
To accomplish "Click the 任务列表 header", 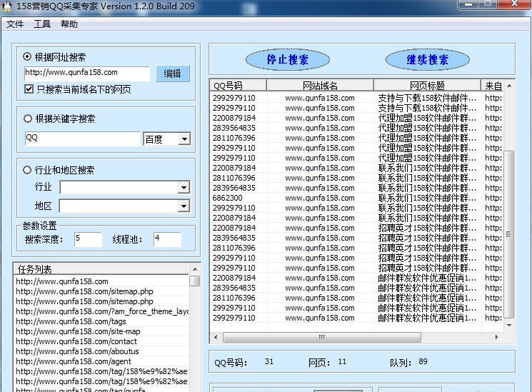I will tap(101, 269).
